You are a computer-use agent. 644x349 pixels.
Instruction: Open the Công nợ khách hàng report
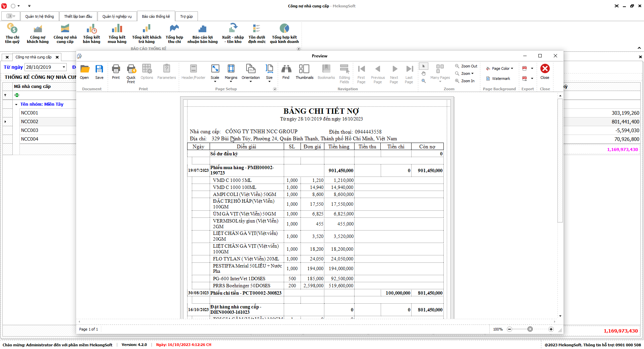pyautogui.click(x=38, y=34)
